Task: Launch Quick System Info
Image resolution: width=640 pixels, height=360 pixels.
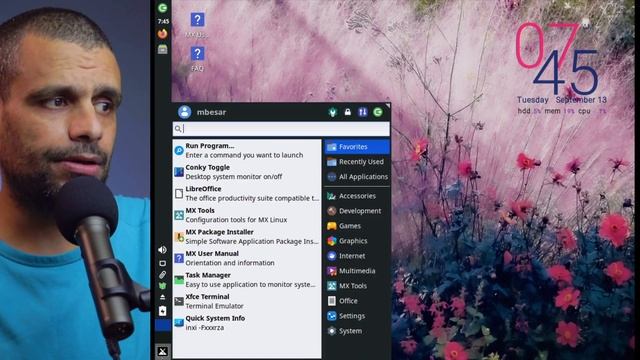Action: click(x=247, y=323)
